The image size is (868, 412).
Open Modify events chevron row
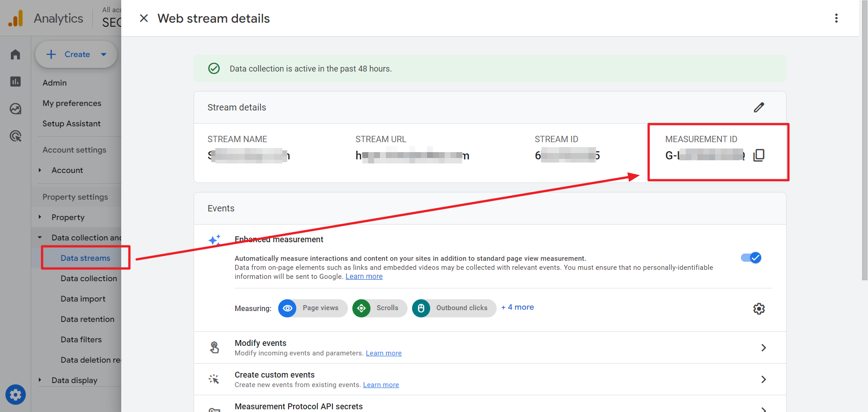click(490, 348)
